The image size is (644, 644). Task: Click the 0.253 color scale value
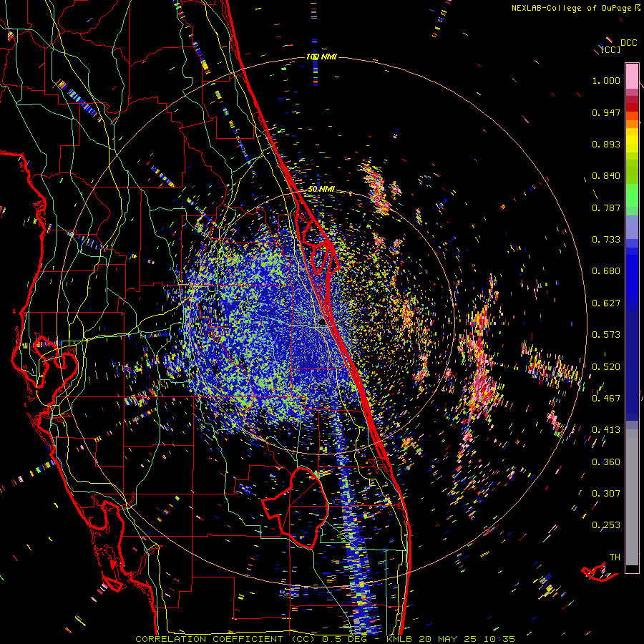(x=606, y=525)
